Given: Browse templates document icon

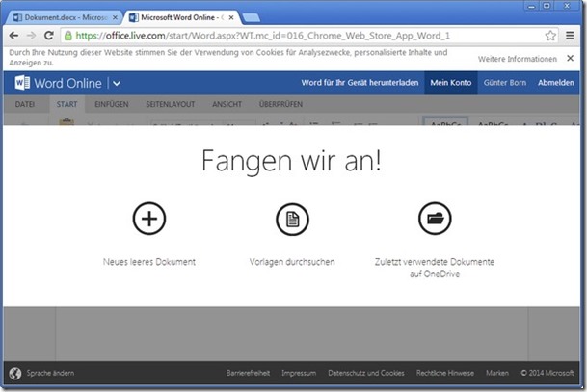Looking at the screenshot, I should (292, 220).
